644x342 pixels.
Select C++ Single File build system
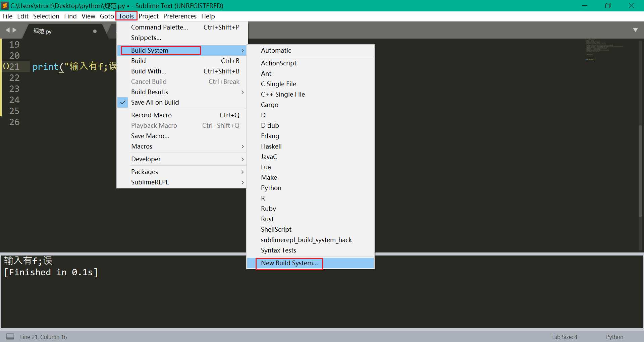click(x=310, y=94)
